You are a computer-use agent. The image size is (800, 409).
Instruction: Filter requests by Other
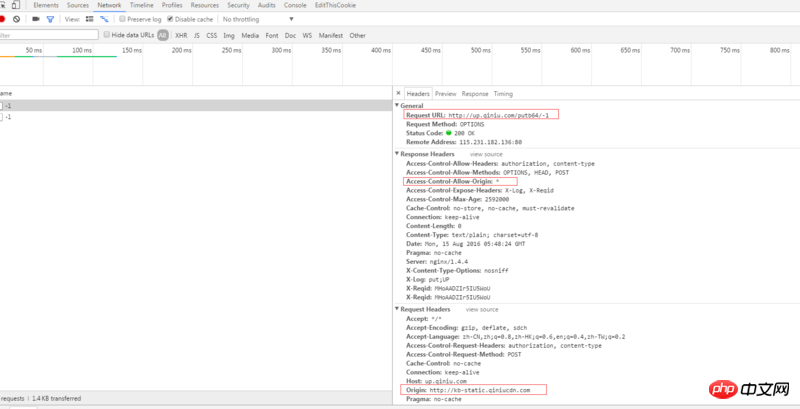pos(358,35)
